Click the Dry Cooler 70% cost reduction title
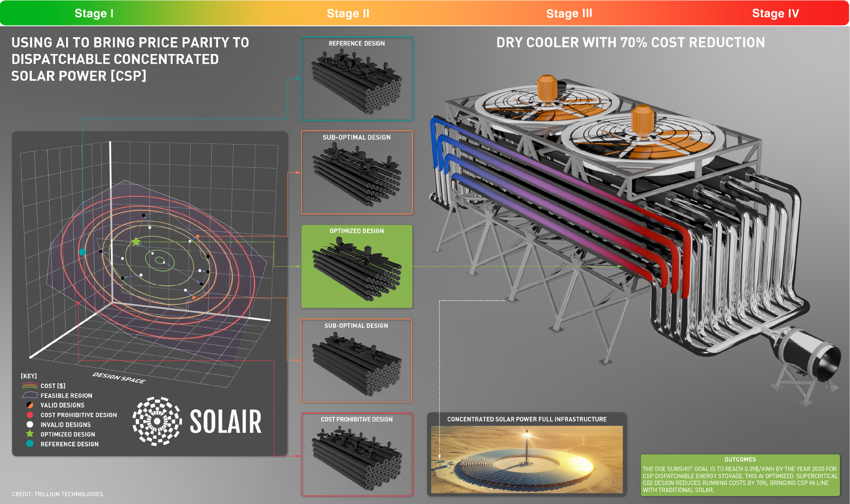The width and height of the screenshot is (850, 504). point(630,42)
